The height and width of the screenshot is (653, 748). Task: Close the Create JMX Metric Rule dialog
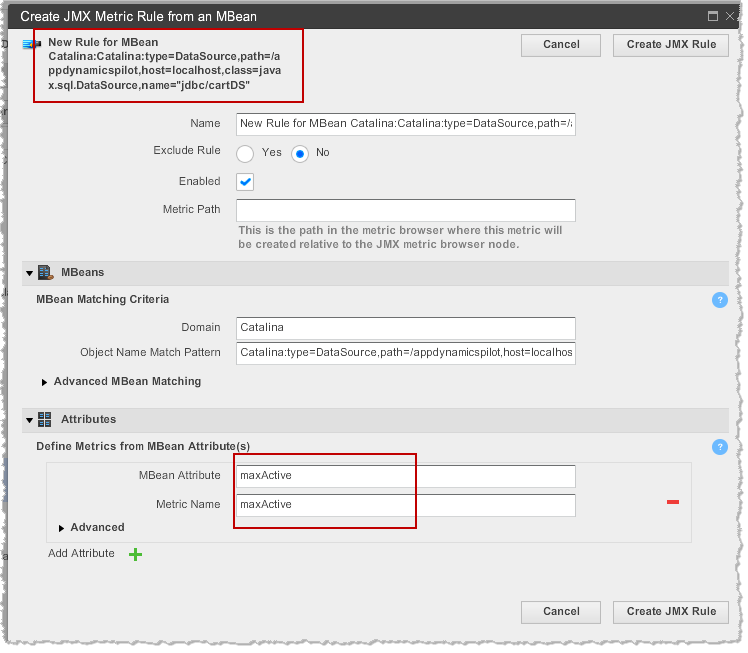pos(730,16)
